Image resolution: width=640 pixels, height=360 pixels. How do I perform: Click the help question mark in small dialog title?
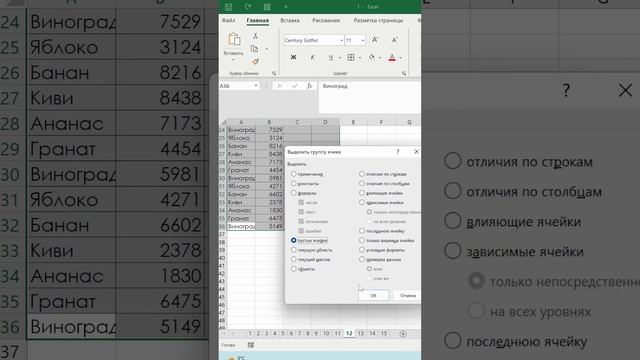pos(398,151)
